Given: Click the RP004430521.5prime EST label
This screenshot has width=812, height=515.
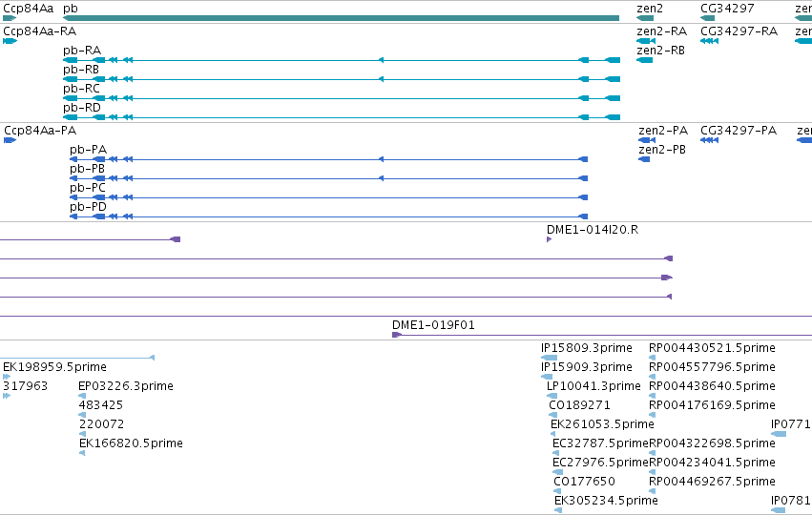Looking at the screenshot, I should pos(712,348).
